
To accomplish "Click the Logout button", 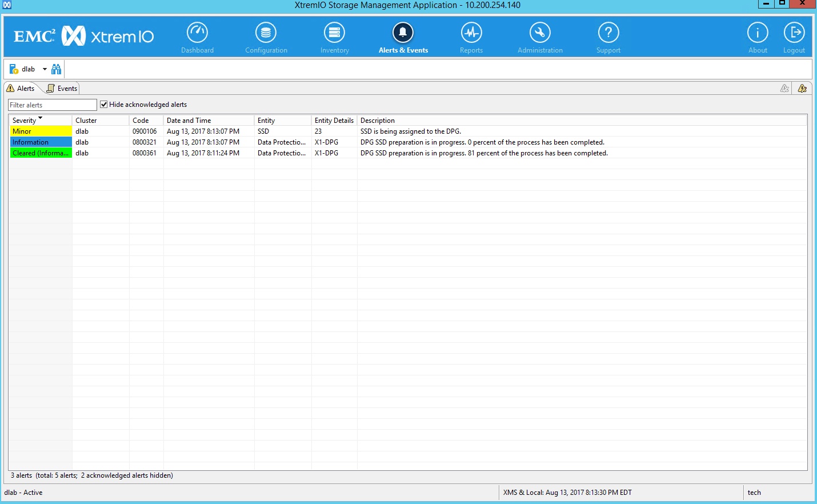I will (x=794, y=36).
